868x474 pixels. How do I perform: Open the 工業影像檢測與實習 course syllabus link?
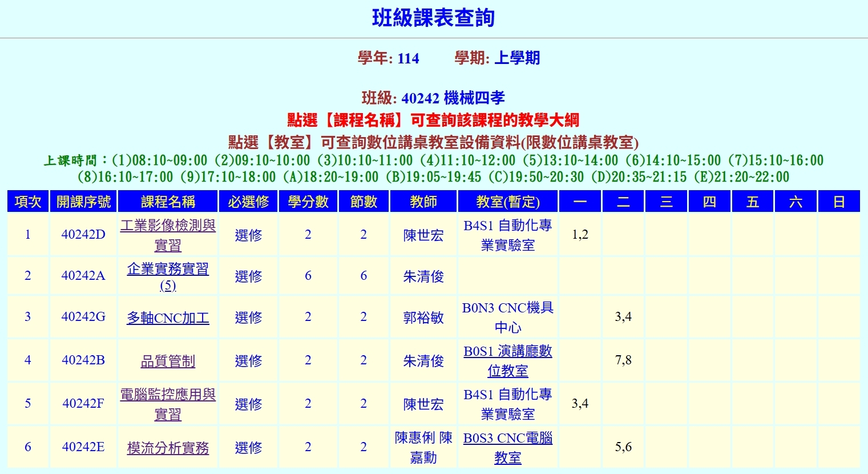(x=168, y=226)
